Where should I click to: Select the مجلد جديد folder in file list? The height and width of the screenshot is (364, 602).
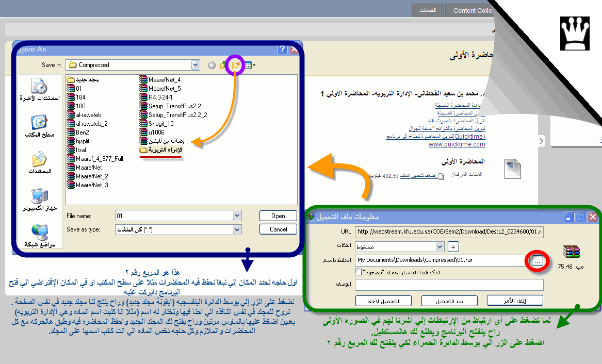[83, 80]
